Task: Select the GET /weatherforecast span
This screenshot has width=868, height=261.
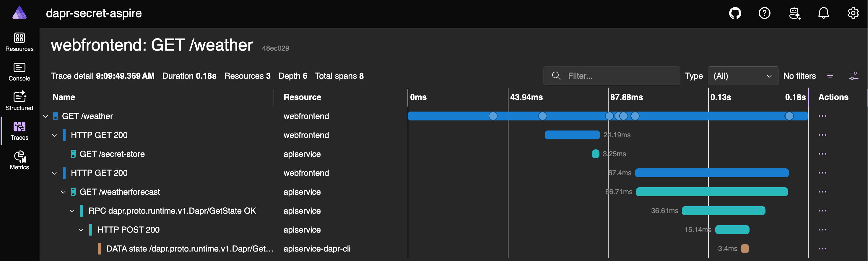Action: point(120,192)
